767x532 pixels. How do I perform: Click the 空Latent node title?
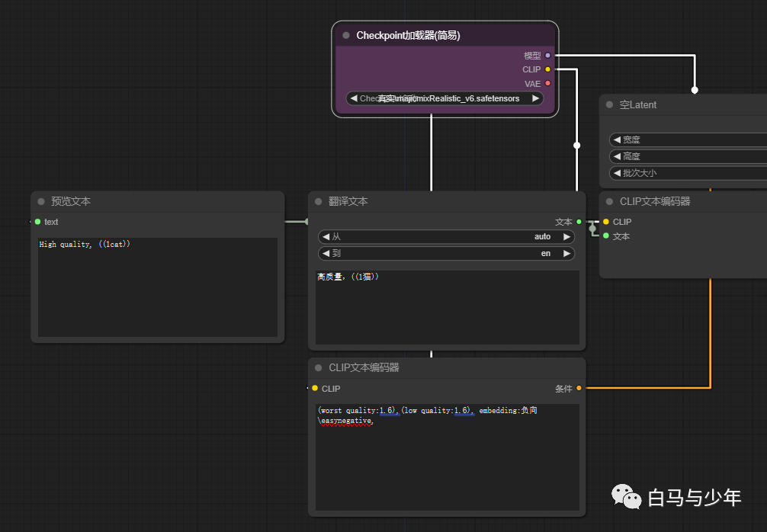tap(638, 105)
